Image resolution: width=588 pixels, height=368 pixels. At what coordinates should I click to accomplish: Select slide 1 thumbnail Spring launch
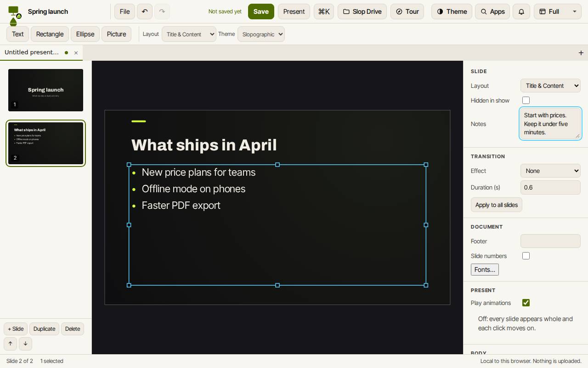coord(45,90)
